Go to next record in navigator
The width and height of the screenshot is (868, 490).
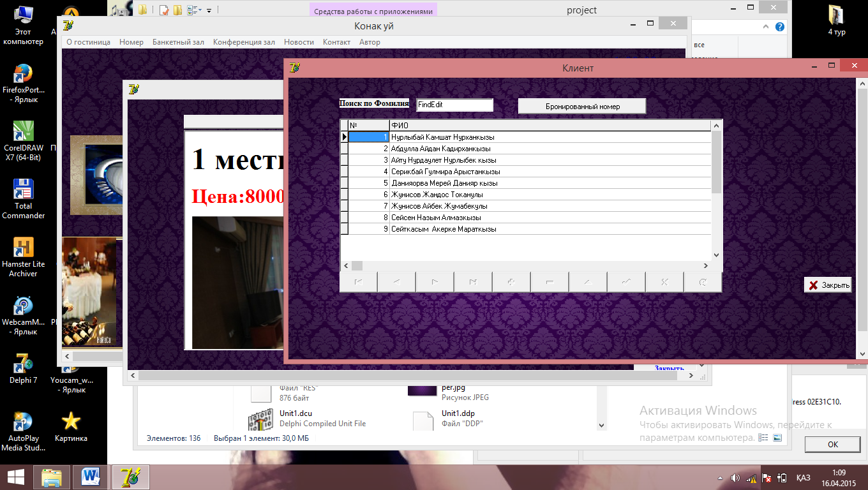click(435, 282)
